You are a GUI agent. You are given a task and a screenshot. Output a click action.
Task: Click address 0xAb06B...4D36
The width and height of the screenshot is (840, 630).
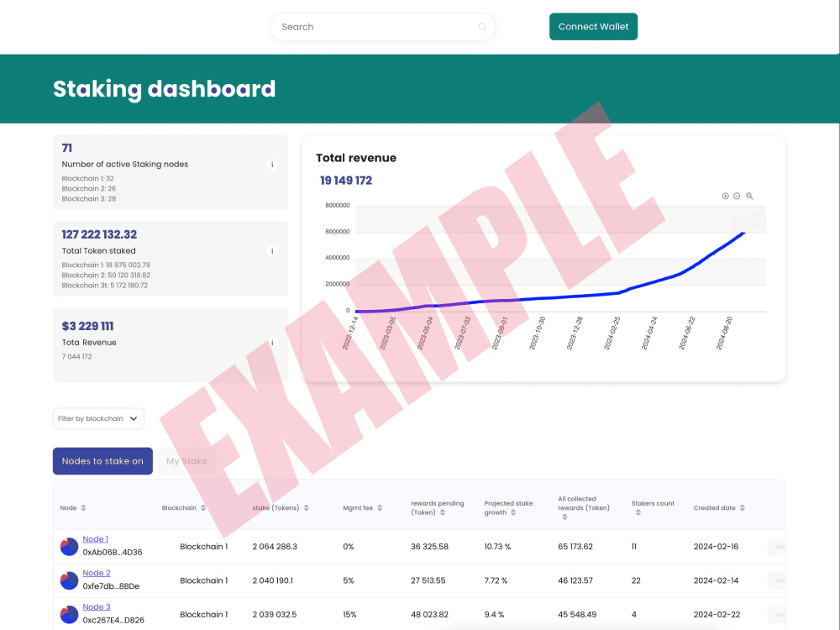(113, 553)
